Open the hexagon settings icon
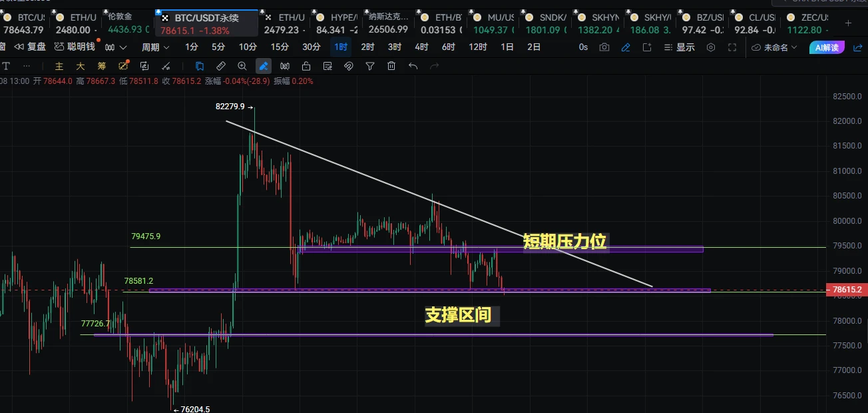 pyautogui.click(x=711, y=47)
